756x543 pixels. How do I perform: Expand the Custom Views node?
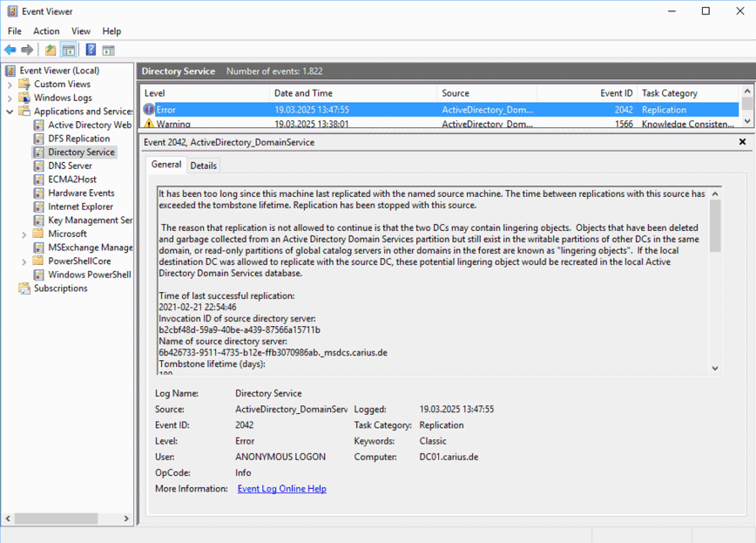(10, 85)
